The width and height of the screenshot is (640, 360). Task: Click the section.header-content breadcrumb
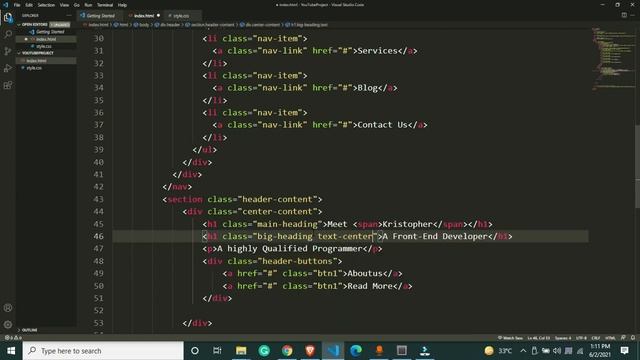pos(210,25)
